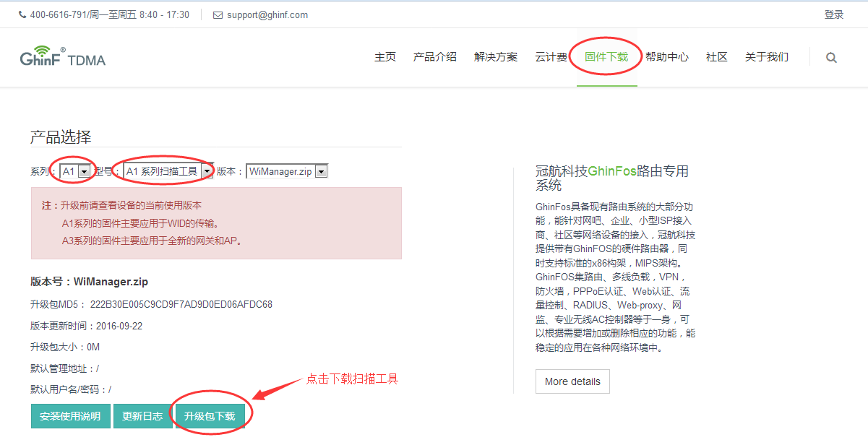The image size is (868, 445).
Task: Open 关于我们 page
Action: [x=767, y=57]
